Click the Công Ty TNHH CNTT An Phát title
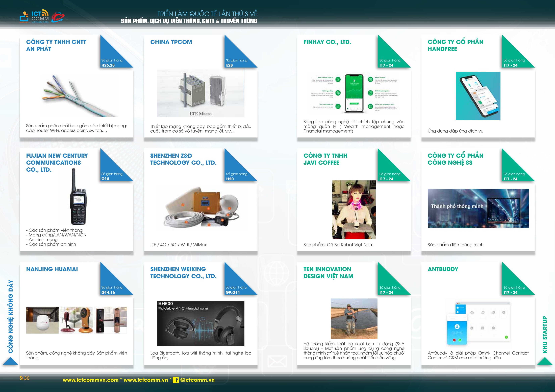 [x=56, y=45]
